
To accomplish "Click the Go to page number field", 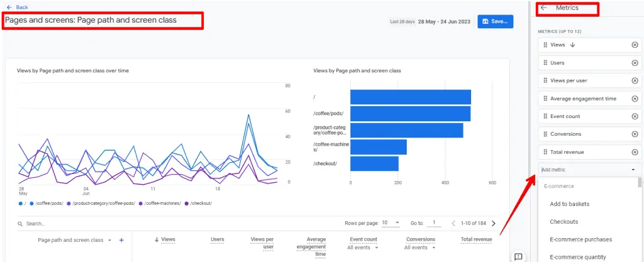I will point(433,222).
